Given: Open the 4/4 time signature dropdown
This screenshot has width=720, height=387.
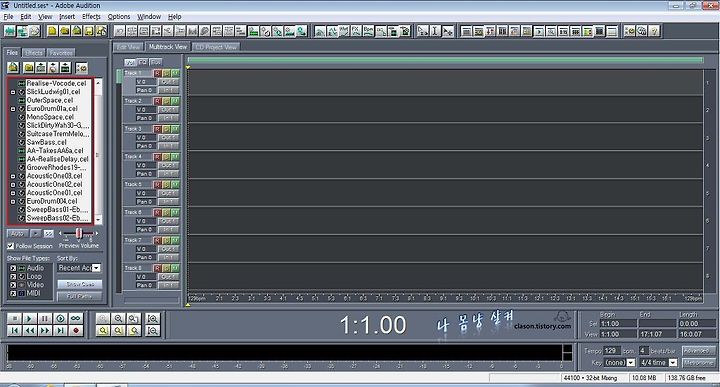Looking at the screenshot, I should click(x=673, y=362).
